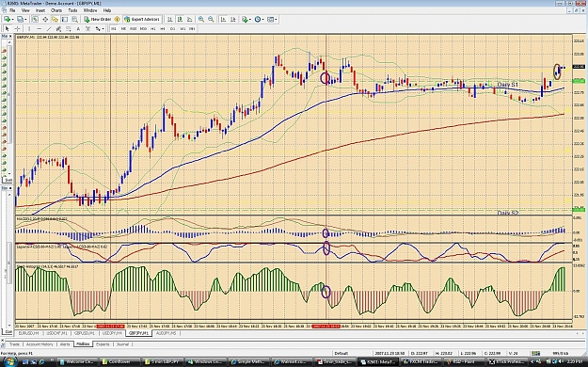Click the Windows Start orb
The image size is (588, 367).
point(9,361)
